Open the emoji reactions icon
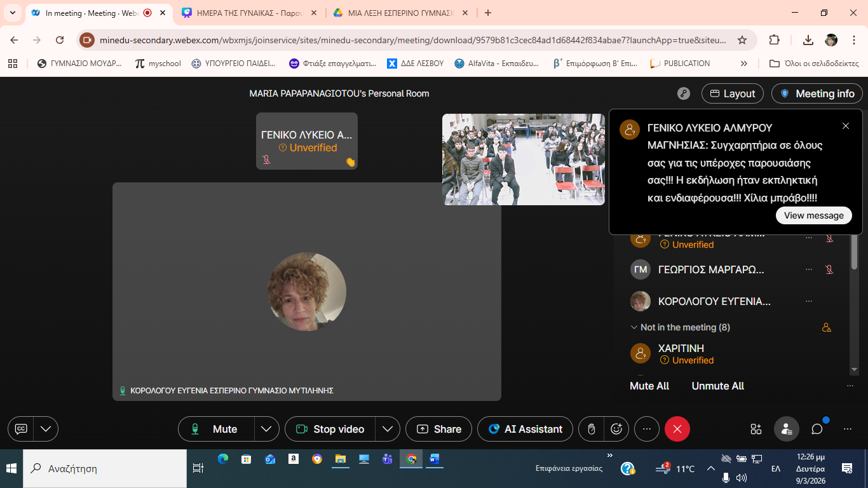 [x=616, y=429]
